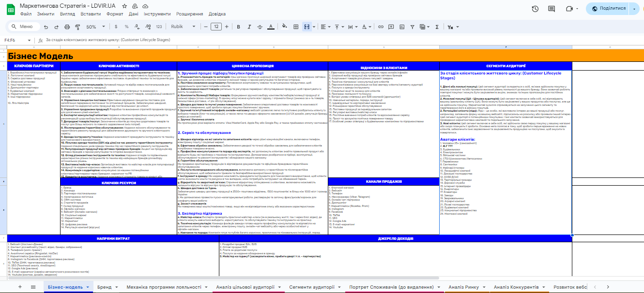Open the borders tool
This screenshot has height=293, width=644.
[x=295, y=27]
